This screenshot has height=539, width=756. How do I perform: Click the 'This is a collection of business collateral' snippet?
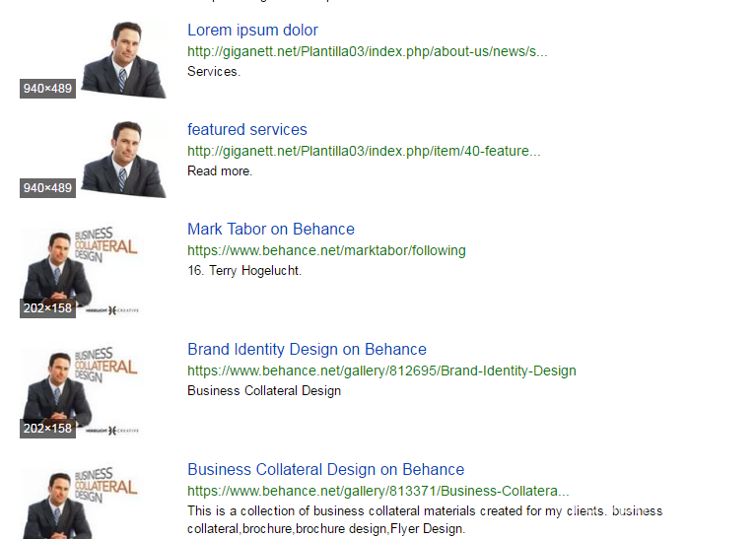pyautogui.click(x=425, y=519)
